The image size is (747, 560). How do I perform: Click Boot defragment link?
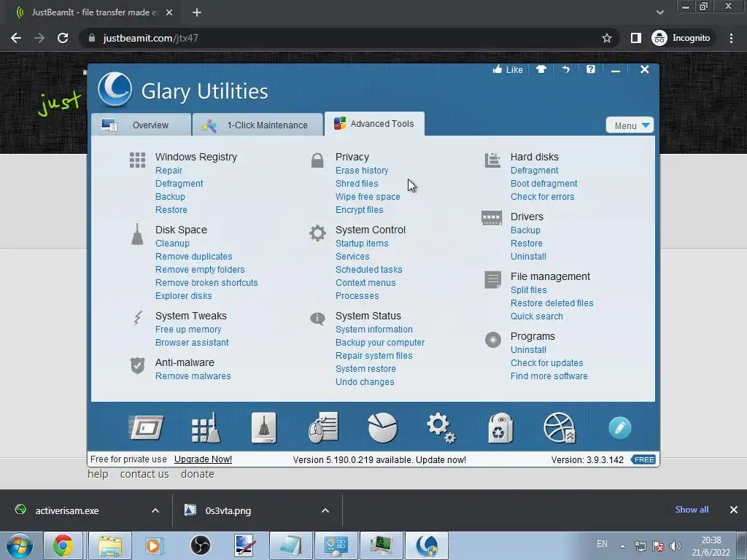[543, 184]
